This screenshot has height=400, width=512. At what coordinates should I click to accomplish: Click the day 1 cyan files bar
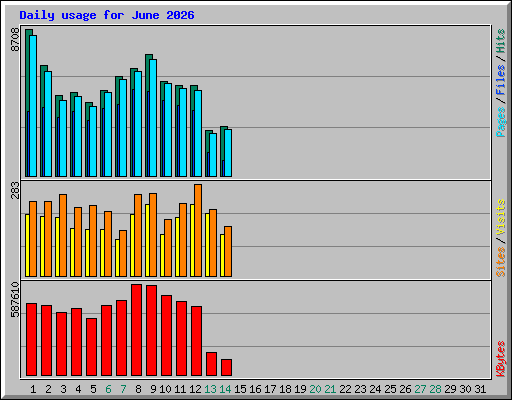pos(33,106)
